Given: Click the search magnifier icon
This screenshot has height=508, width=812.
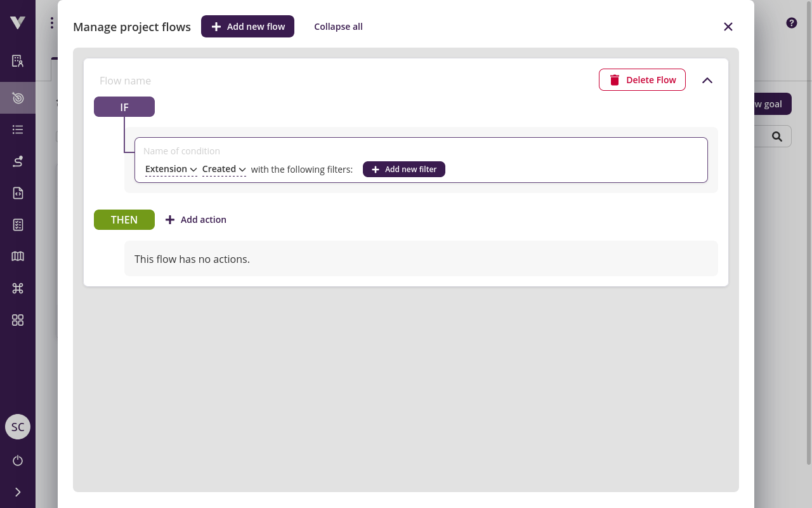Looking at the screenshot, I should coord(777,137).
